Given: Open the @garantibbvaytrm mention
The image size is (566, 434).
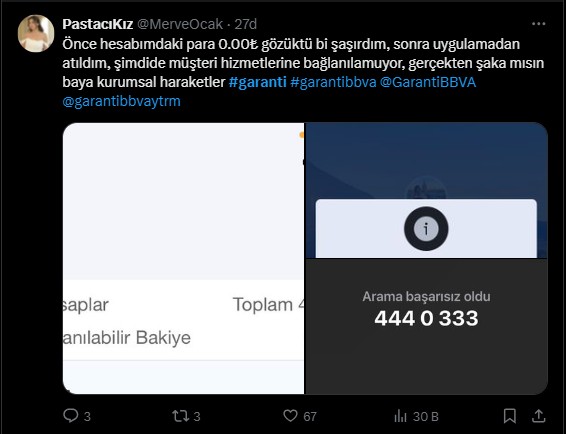Looking at the screenshot, I should (121, 101).
